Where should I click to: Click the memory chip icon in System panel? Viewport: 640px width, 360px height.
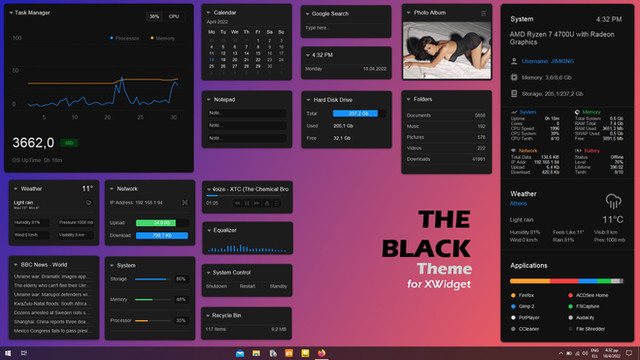tap(514, 77)
